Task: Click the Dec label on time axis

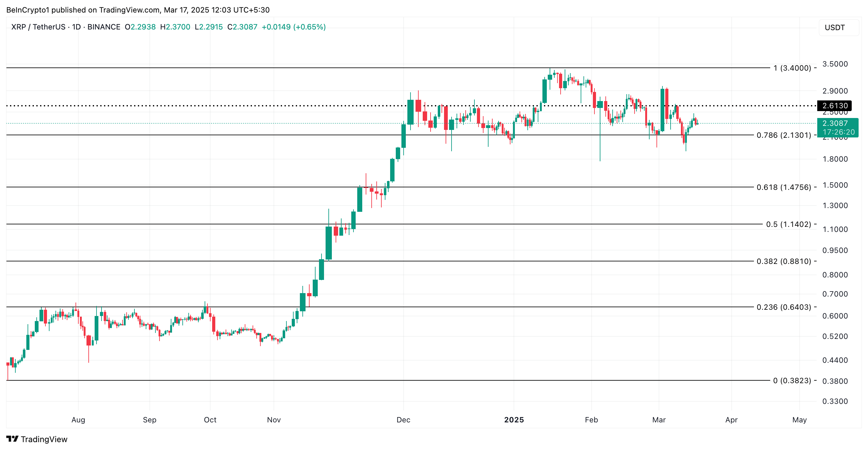Action: pos(403,420)
